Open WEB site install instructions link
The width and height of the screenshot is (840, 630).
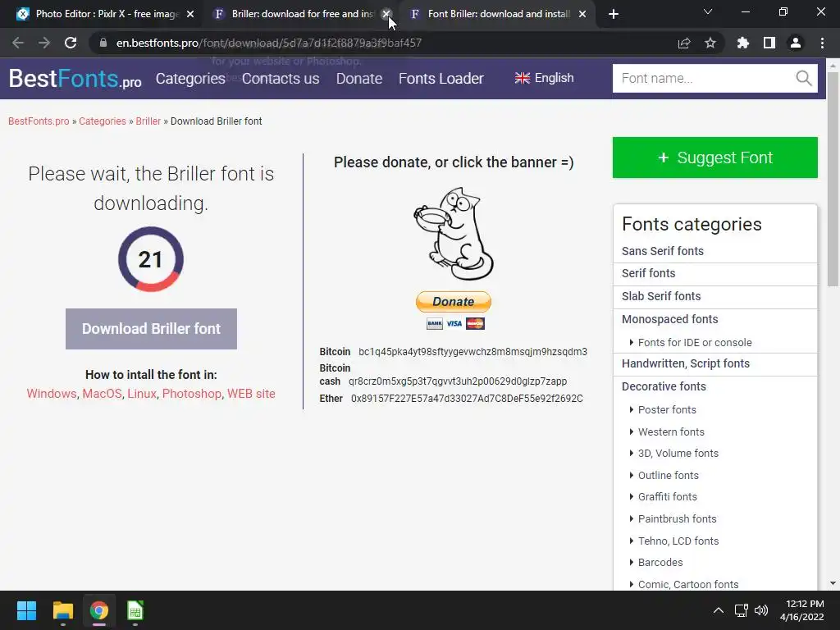pos(251,394)
